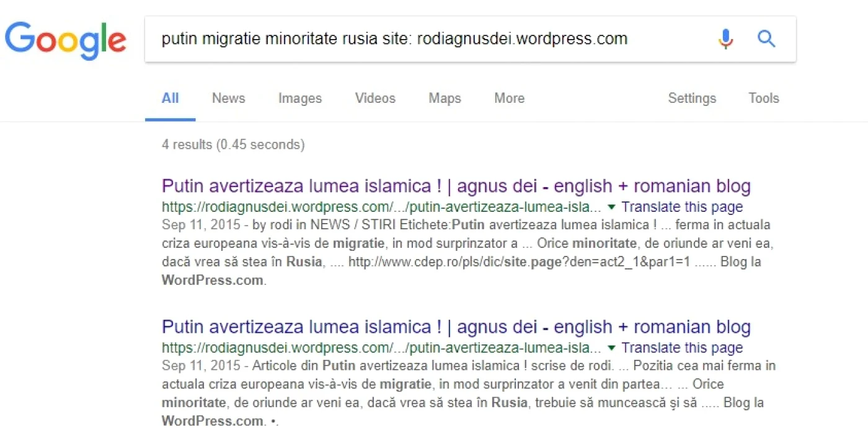Translate the first result's page
868x438 pixels.
pos(682,207)
